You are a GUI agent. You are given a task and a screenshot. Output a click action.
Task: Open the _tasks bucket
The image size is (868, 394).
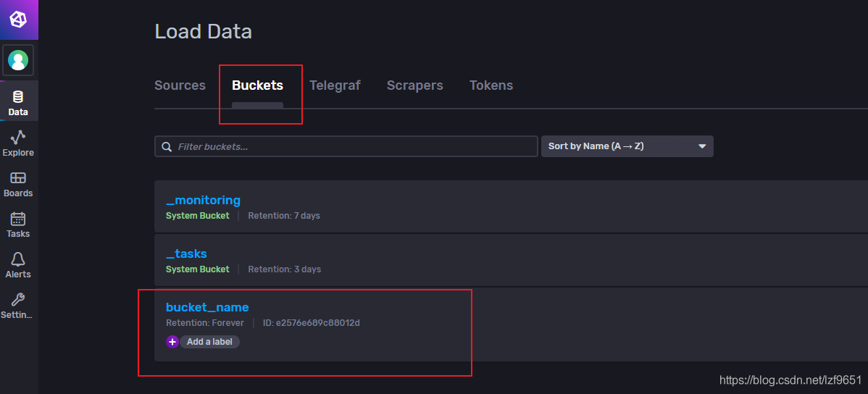(x=186, y=253)
